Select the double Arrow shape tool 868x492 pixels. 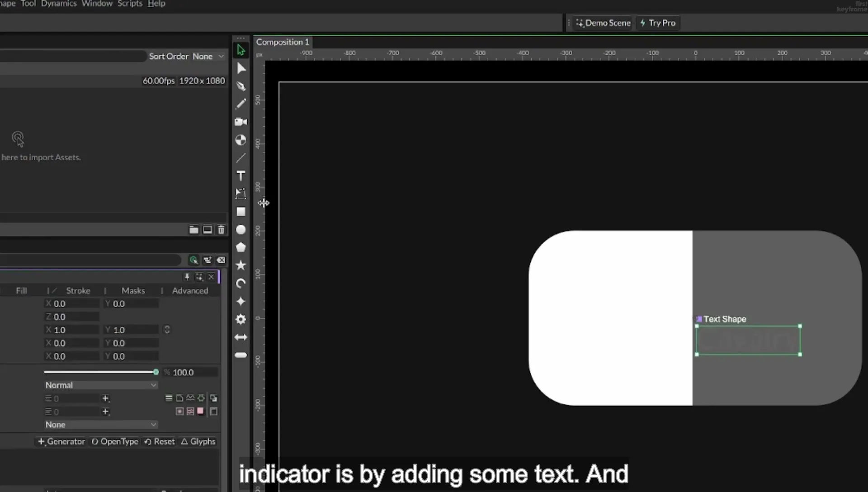241,337
